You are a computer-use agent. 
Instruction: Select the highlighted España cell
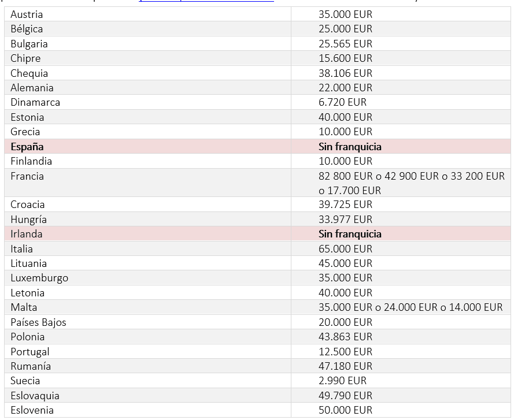pos(27,147)
